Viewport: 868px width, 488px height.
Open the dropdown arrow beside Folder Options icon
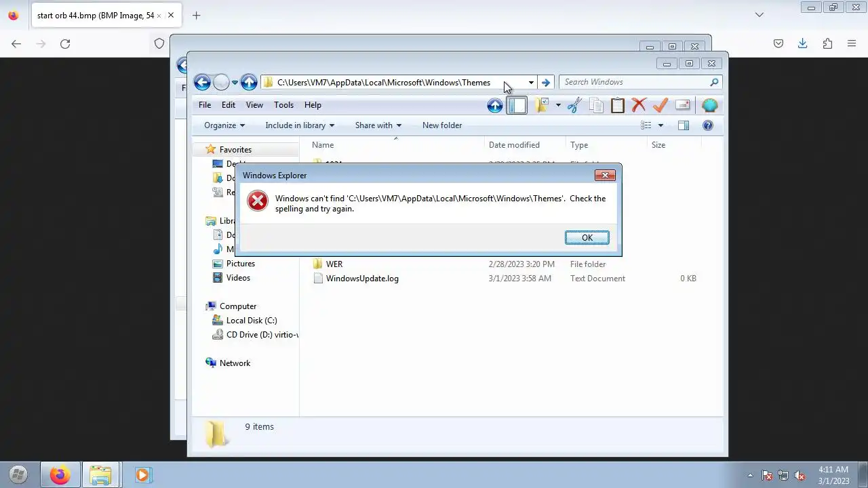558,105
